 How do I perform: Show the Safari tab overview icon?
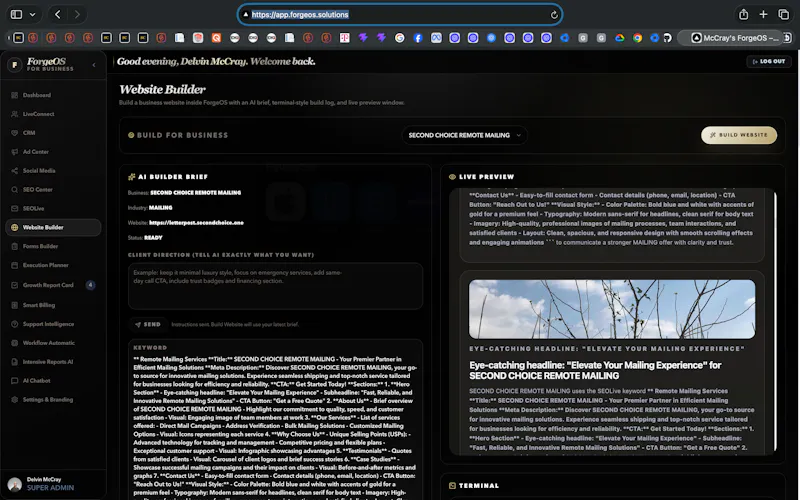pos(783,14)
